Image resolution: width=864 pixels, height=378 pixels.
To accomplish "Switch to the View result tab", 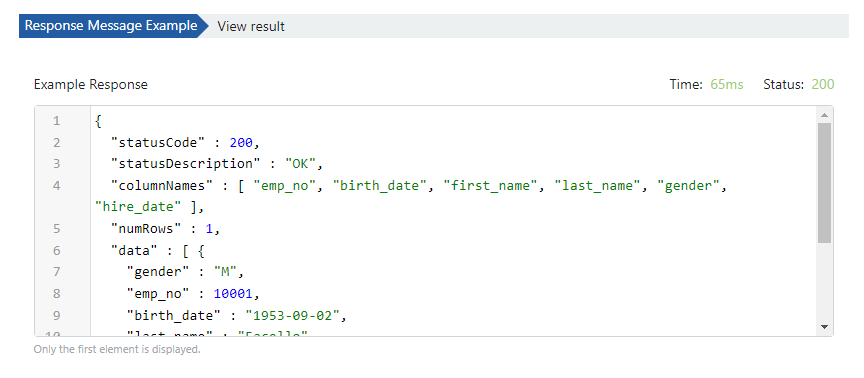I will pos(251,26).
